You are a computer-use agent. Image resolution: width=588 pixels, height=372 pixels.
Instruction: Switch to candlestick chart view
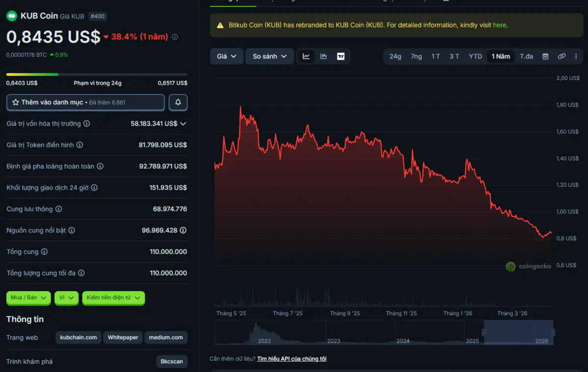[x=324, y=56]
